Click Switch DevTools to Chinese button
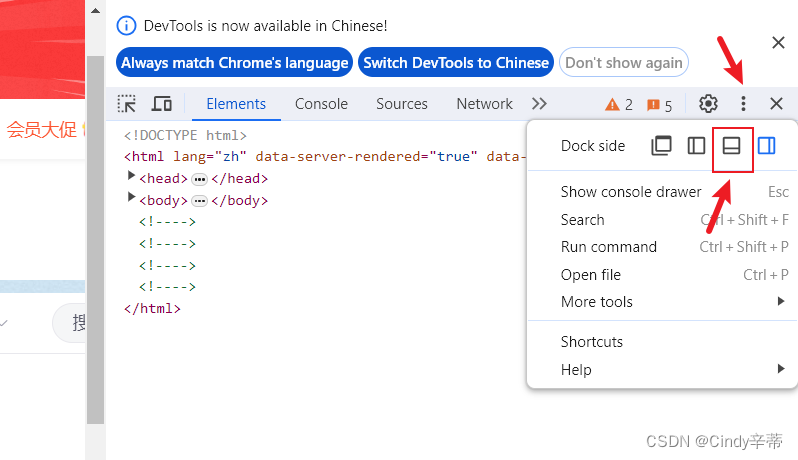The height and width of the screenshot is (460, 798). point(456,62)
